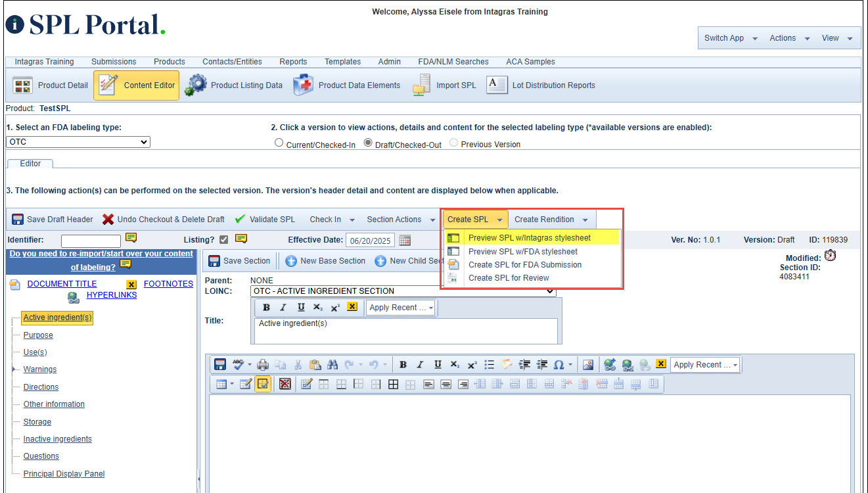Open the Effective Date calendar picker

[x=405, y=240]
